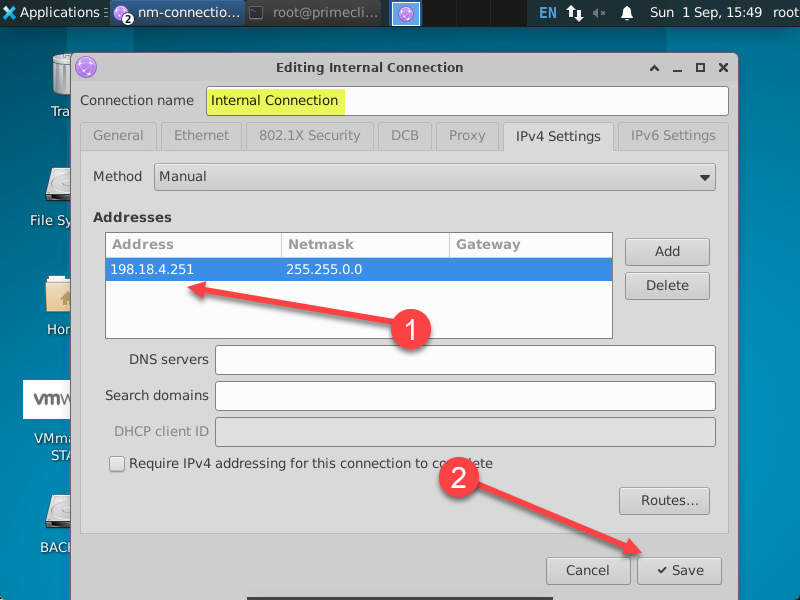Maximize the Editing Internal Connection window

click(700, 67)
